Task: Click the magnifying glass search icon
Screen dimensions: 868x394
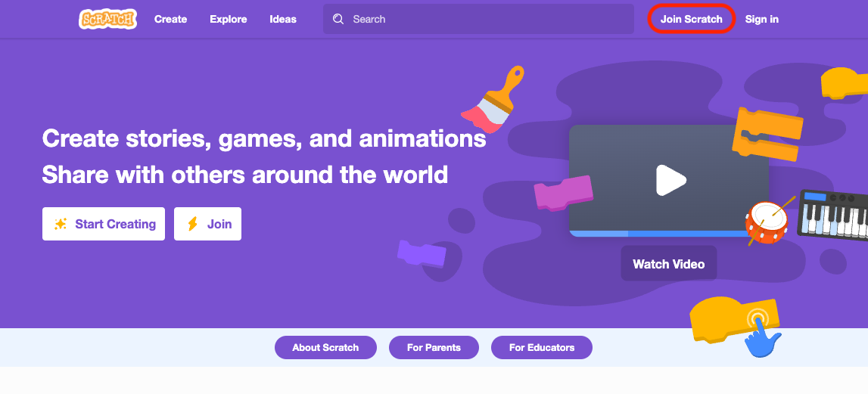Action: point(338,20)
